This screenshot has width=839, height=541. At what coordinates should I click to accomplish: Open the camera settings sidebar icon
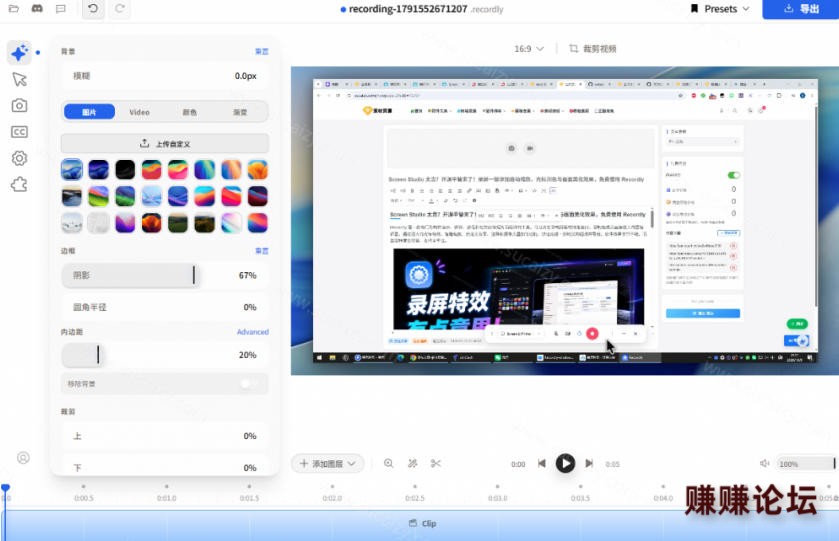tap(19, 105)
